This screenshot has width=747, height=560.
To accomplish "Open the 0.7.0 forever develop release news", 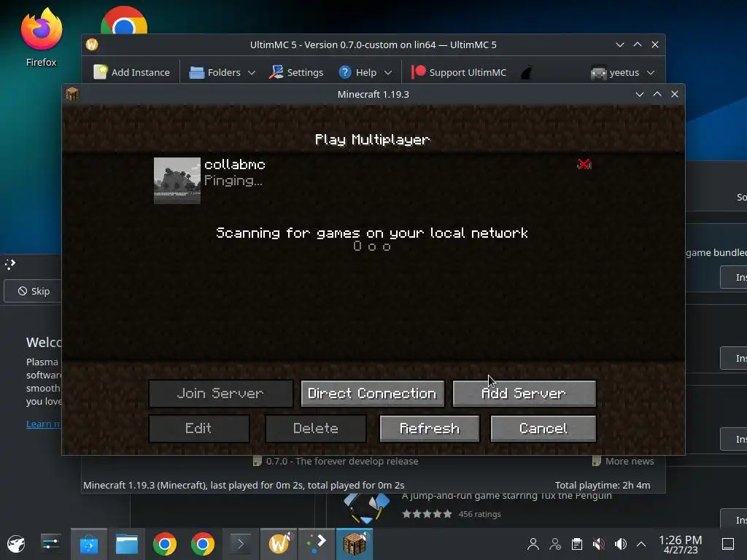I will (x=336, y=461).
